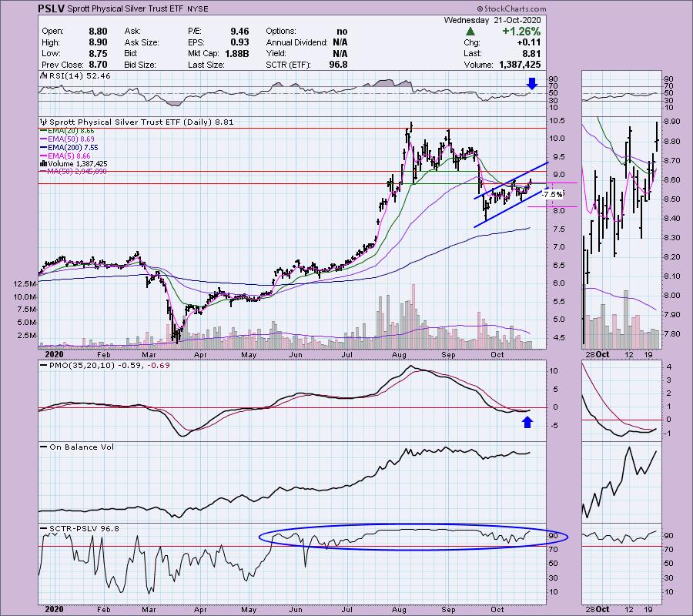The image size is (693, 616).
Task: Click the Last value 8.81
Action: click(x=531, y=53)
